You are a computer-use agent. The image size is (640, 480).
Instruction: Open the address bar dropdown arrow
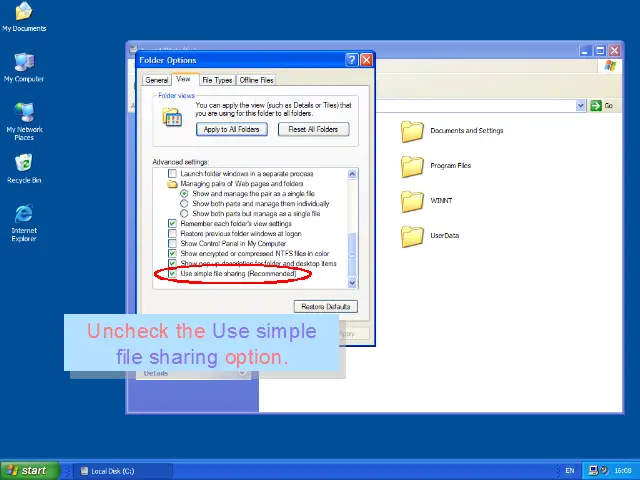tap(580, 105)
